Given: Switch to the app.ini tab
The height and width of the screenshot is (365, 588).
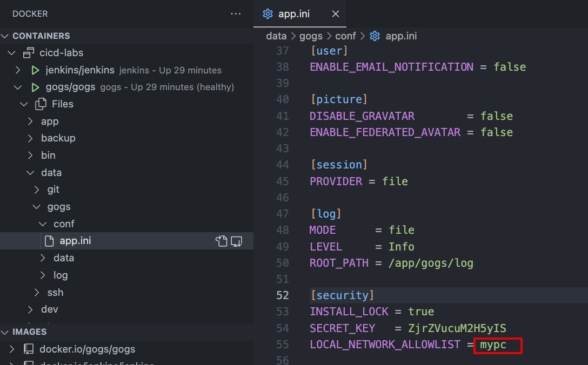Looking at the screenshot, I should 300,14.
